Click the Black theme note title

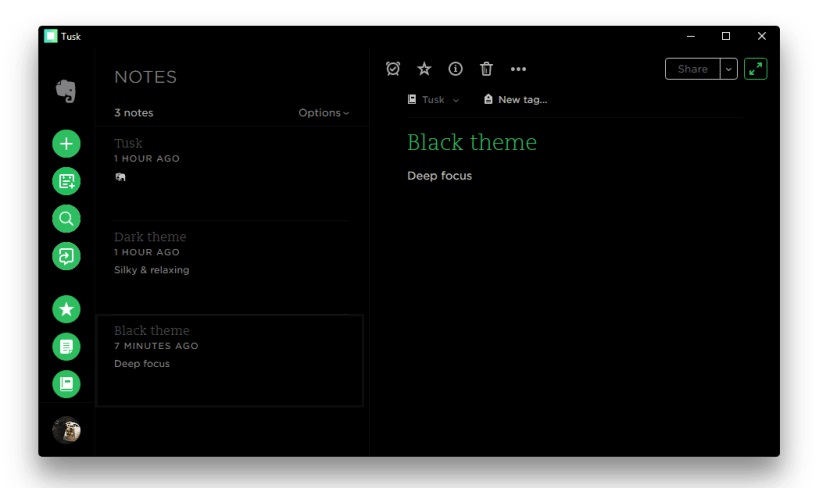click(x=472, y=142)
